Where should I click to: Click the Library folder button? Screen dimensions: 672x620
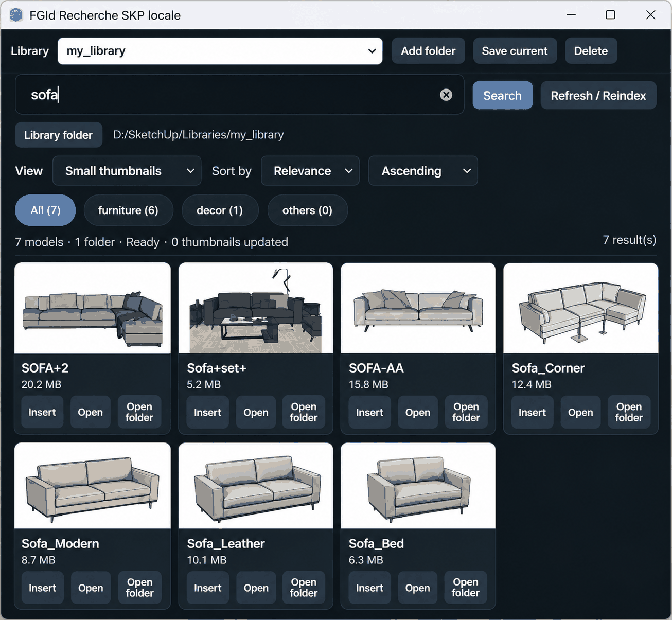click(x=58, y=135)
